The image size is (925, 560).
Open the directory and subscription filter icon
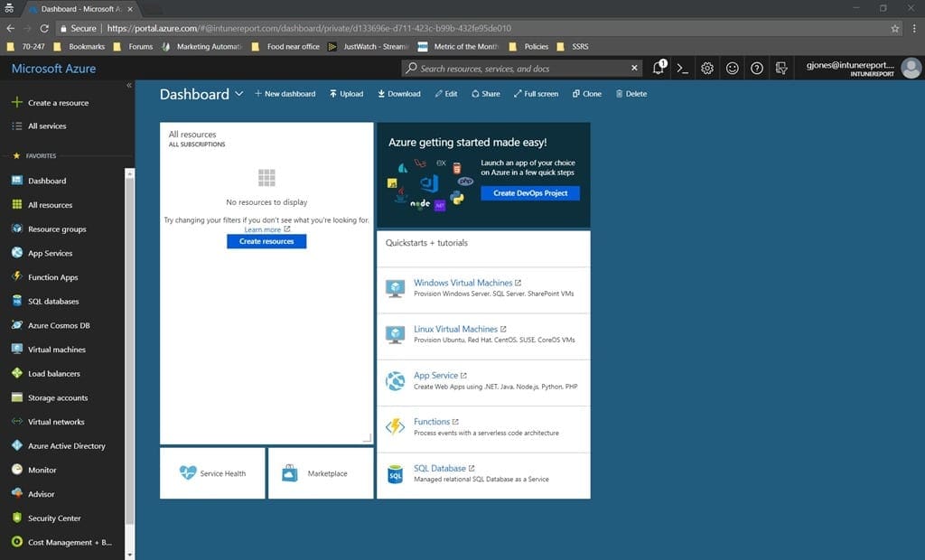(781, 69)
